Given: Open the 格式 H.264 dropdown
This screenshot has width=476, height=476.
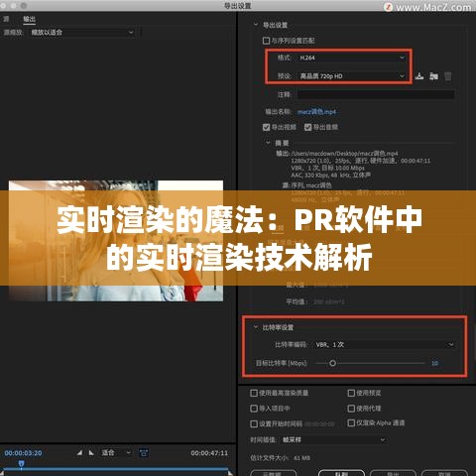Looking at the screenshot, I should (352, 58).
